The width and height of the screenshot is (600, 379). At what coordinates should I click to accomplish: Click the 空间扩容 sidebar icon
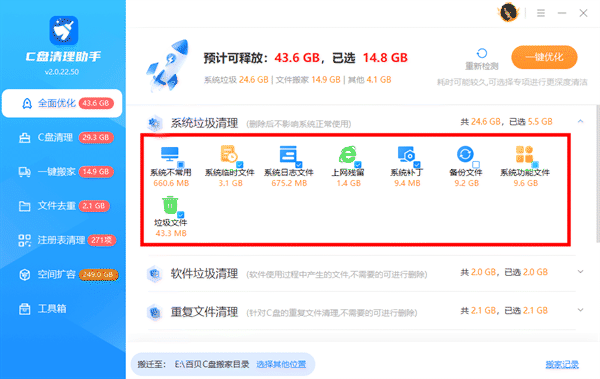[x=25, y=274]
